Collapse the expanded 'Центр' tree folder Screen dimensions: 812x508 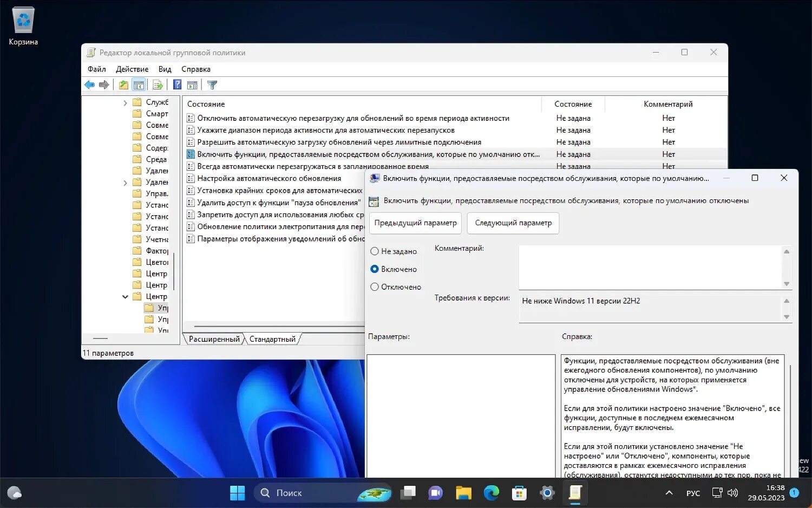pos(125,297)
